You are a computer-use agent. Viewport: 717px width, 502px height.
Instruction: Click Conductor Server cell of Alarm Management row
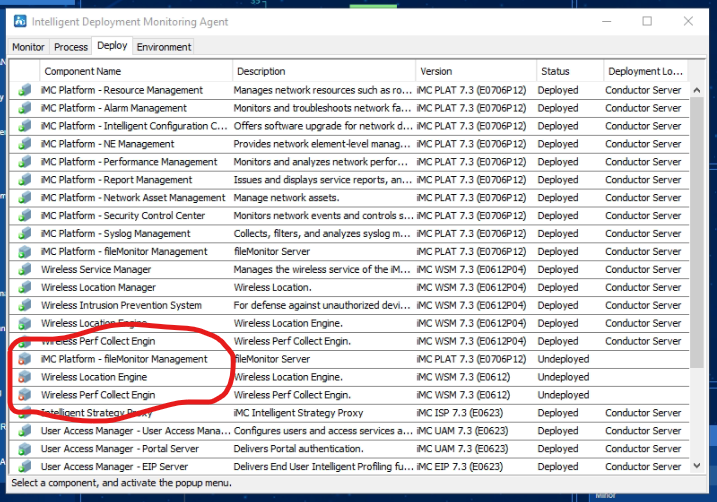click(x=643, y=108)
